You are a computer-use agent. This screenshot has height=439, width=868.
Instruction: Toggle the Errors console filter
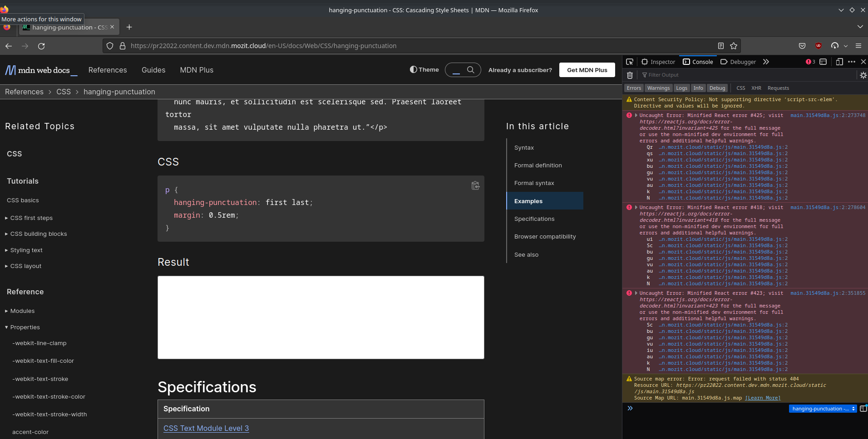click(x=634, y=88)
